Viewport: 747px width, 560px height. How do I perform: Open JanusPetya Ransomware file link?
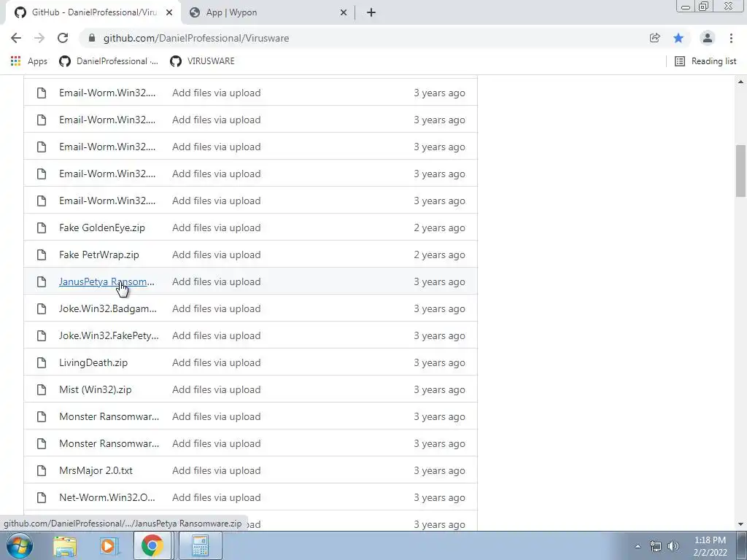click(107, 282)
